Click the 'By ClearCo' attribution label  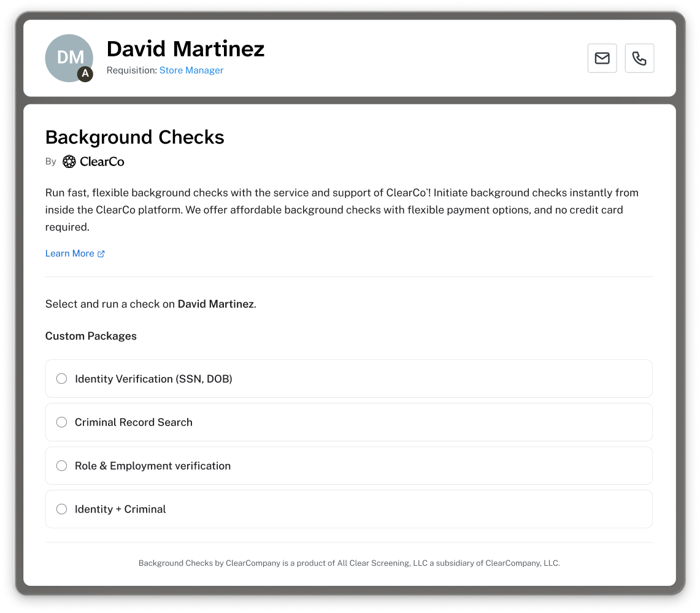pos(85,161)
